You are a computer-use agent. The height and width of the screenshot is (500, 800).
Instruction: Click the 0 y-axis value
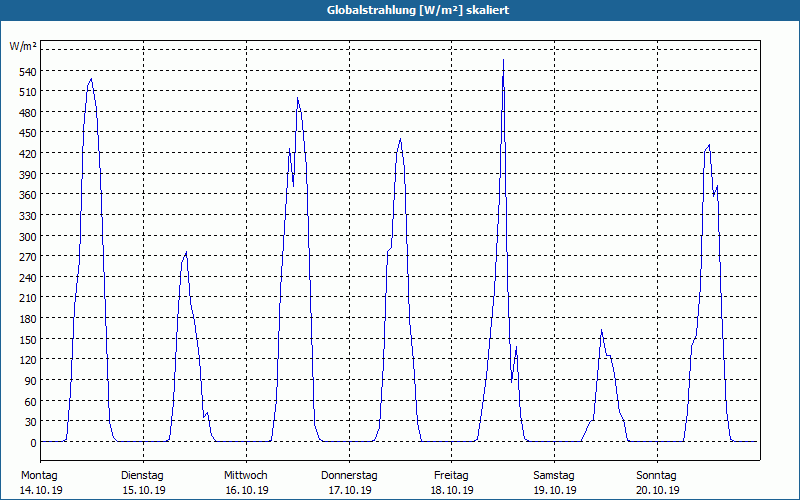click(33, 443)
